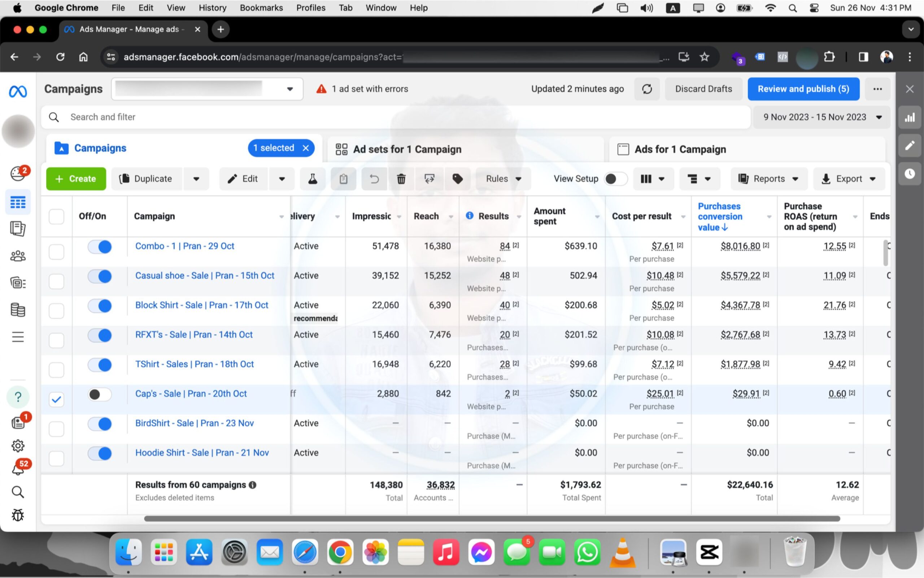Screen dimensions: 924x578
Task: Open Settings gear icon in sidebar
Action: 18,446
